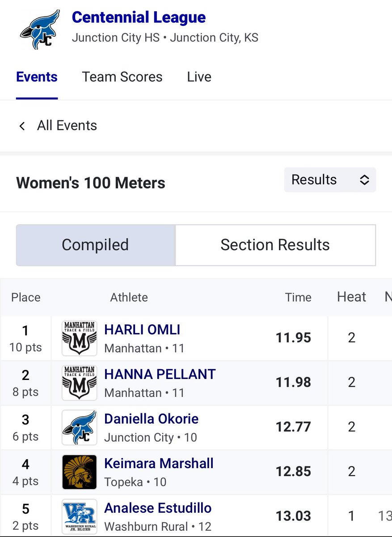Click Junction City logo beside Daniella Okorie
The height and width of the screenshot is (537, 392).
[x=79, y=428]
